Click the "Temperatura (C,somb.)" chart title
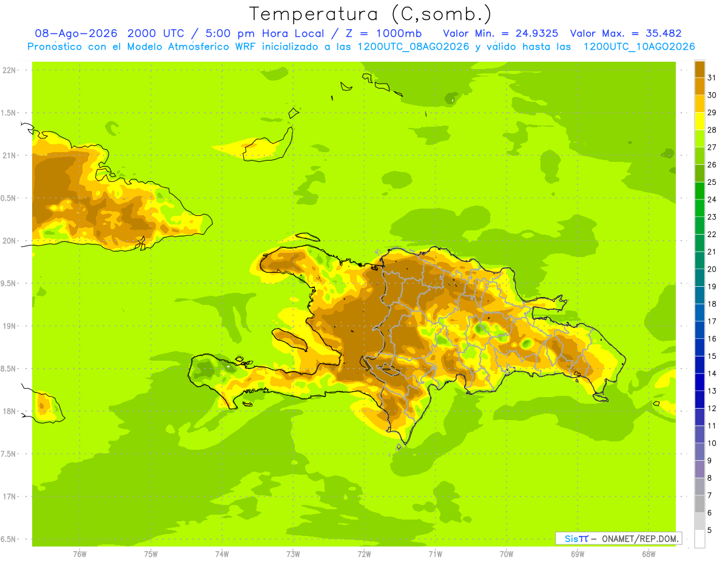Screen dimensions: 728x562 click(x=371, y=14)
